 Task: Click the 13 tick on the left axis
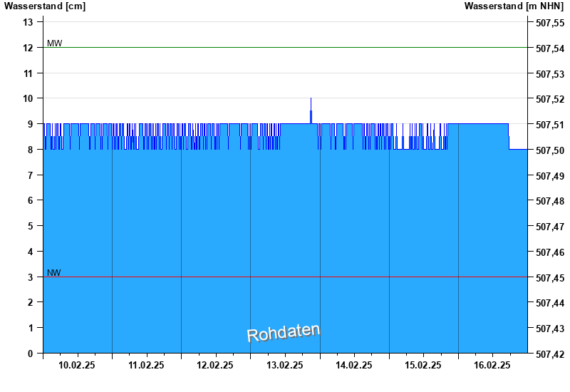[28, 22]
